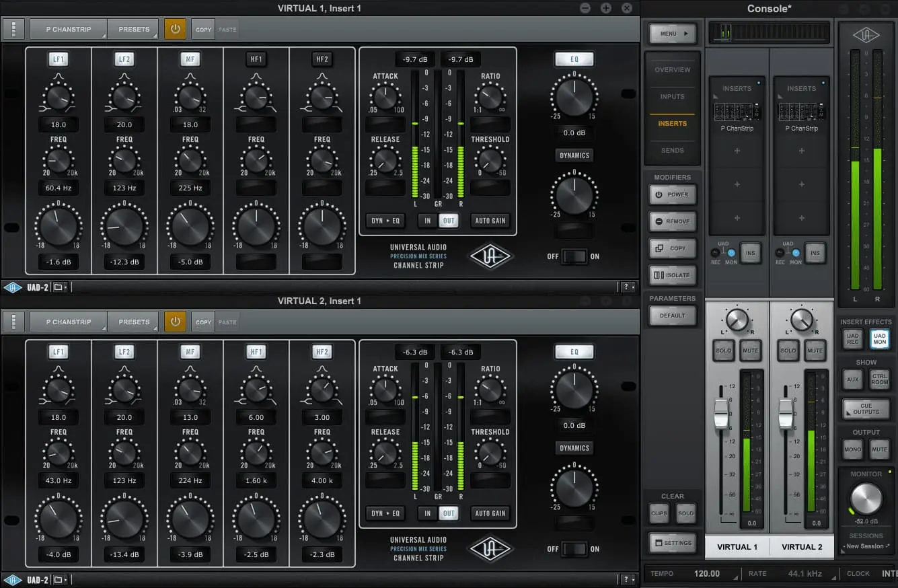
Task: Toggle power icon in Virtual 2 plugin toolbar
Action: pos(175,322)
